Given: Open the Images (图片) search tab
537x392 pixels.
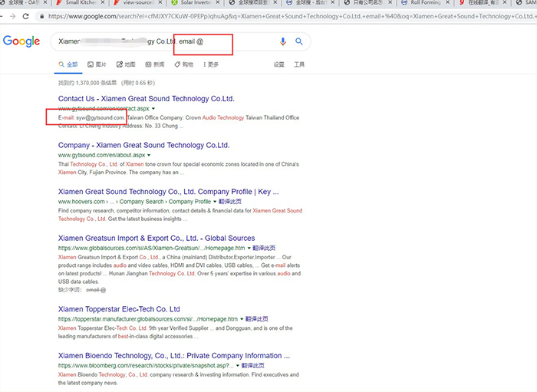Looking at the screenshot, I should point(97,64).
